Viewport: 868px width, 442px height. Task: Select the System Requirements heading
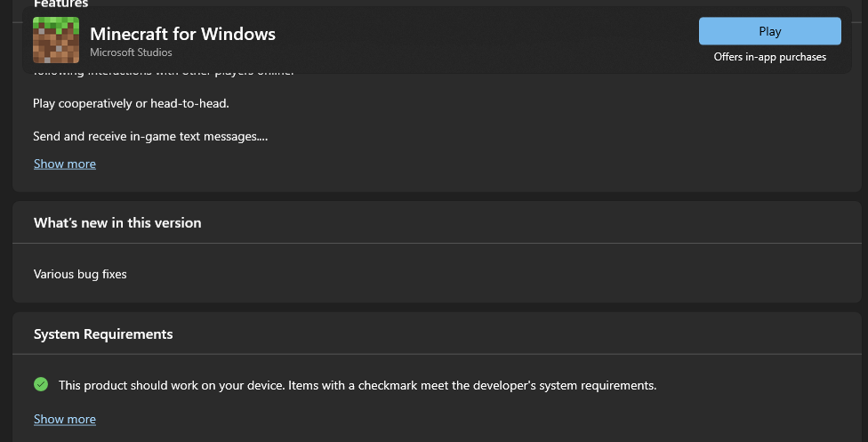pos(103,334)
